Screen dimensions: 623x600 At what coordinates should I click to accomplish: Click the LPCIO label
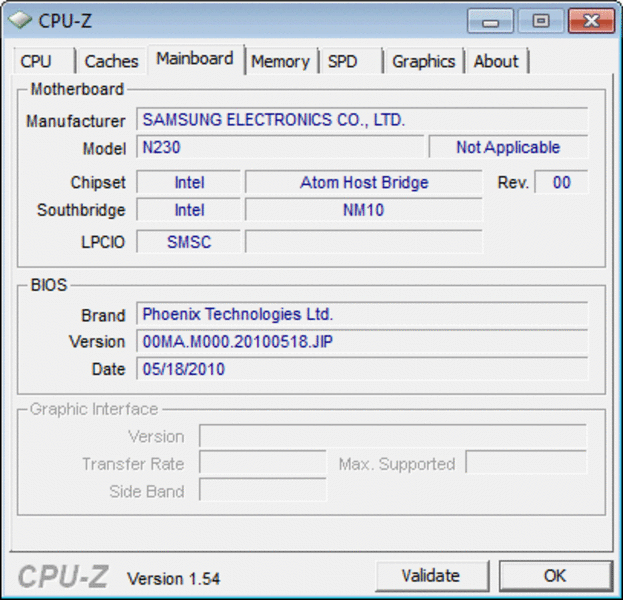tap(103, 242)
